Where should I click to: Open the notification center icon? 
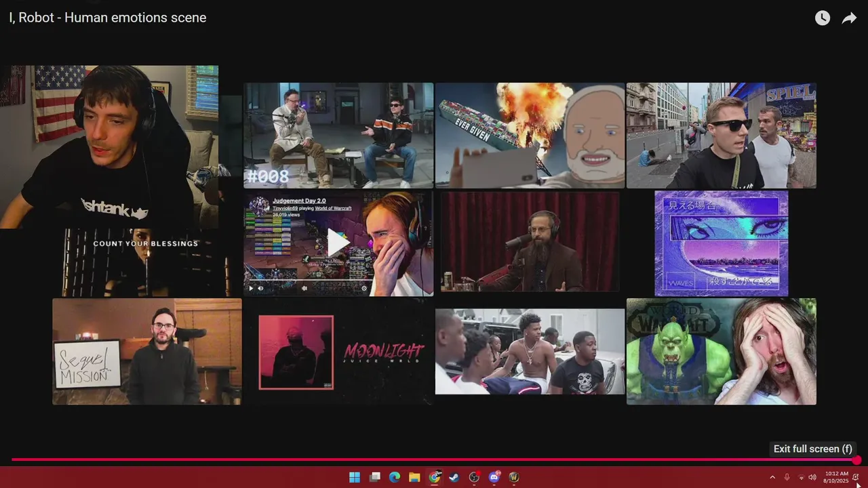click(x=856, y=477)
